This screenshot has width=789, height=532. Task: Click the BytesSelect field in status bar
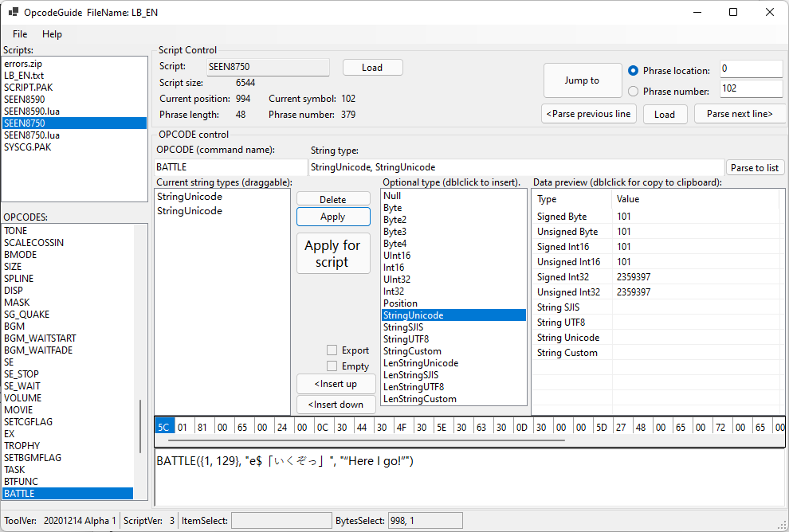426,520
